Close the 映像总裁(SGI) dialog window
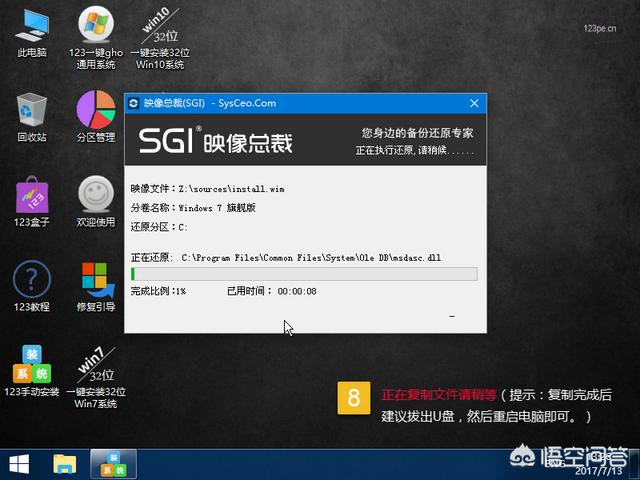640x480 pixels. tap(475, 103)
